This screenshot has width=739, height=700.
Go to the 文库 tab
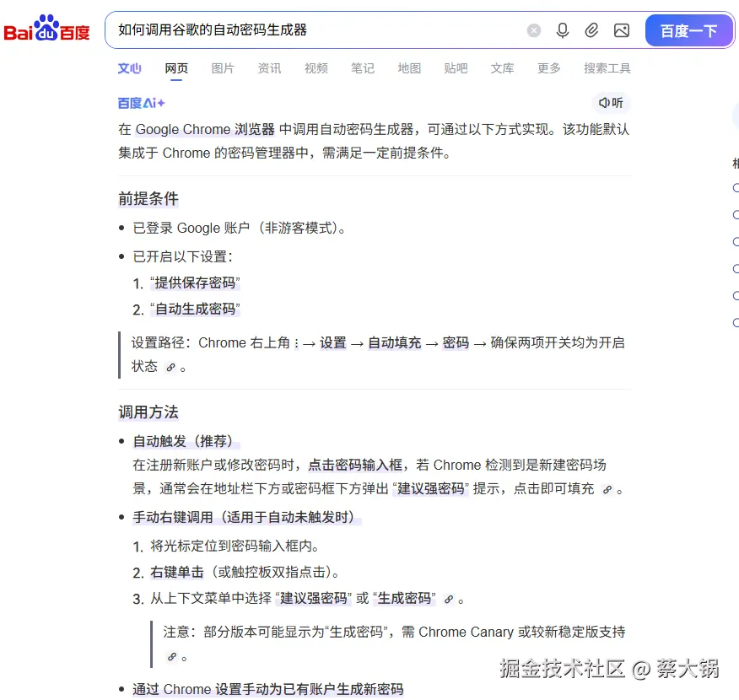503,68
